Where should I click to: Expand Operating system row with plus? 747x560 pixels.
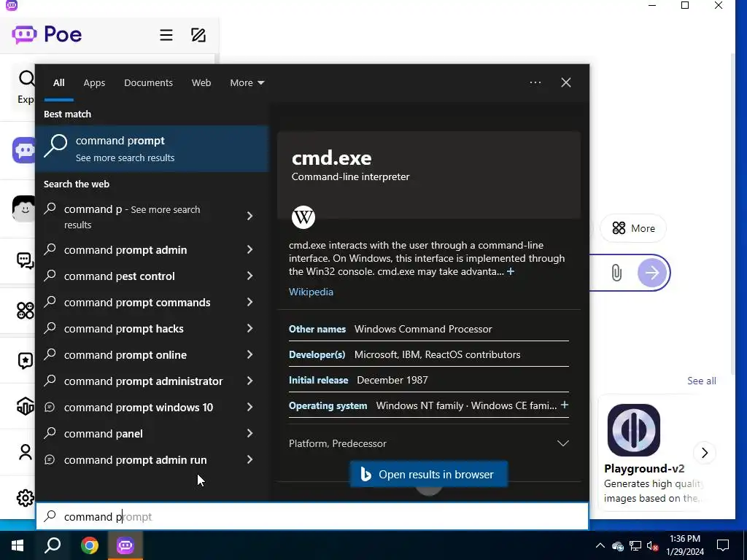coord(565,405)
